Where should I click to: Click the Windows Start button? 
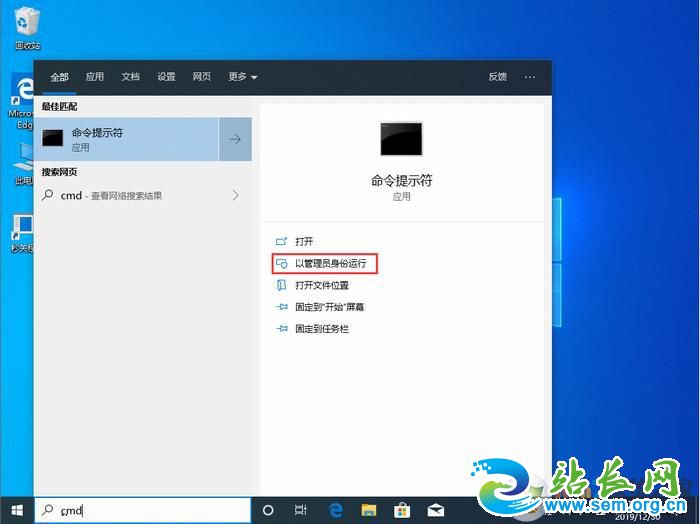click(x=15, y=510)
